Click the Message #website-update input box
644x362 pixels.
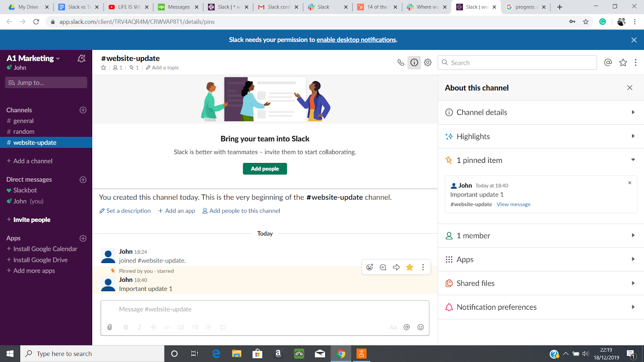(x=265, y=309)
